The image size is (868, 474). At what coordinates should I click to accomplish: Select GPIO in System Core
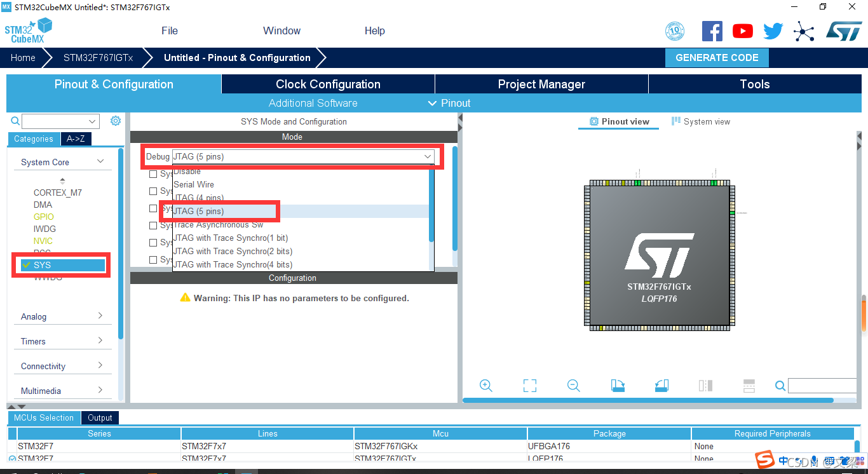coord(44,217)
